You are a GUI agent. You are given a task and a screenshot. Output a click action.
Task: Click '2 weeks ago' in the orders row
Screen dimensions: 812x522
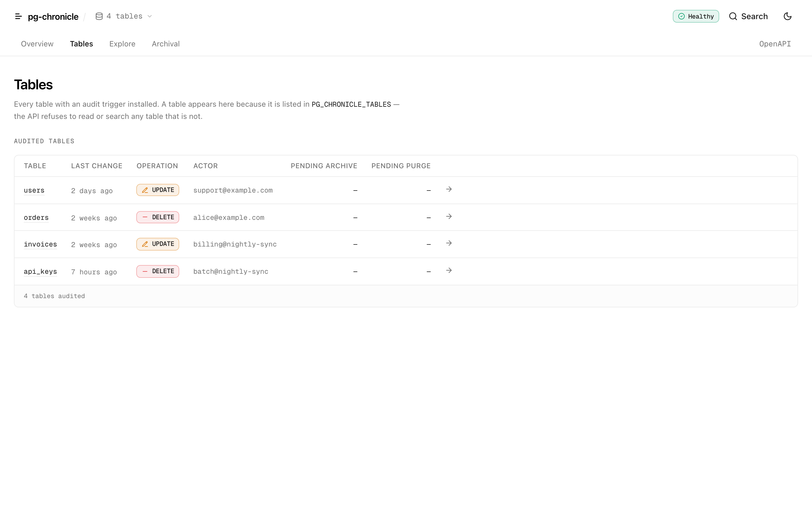click(x=94, y=218)
